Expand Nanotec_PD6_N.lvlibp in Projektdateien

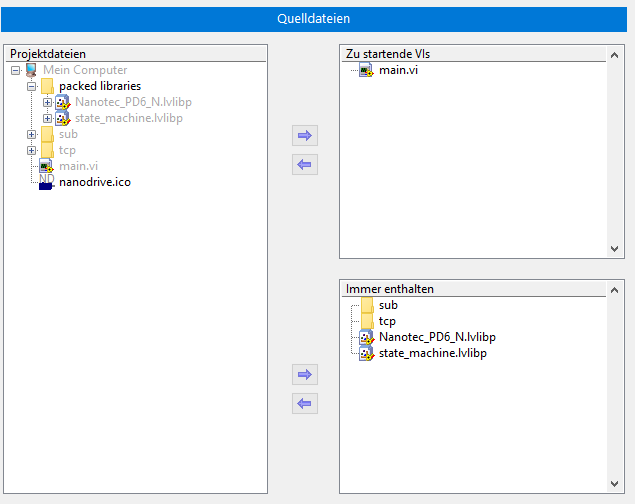tap(47, 102)
